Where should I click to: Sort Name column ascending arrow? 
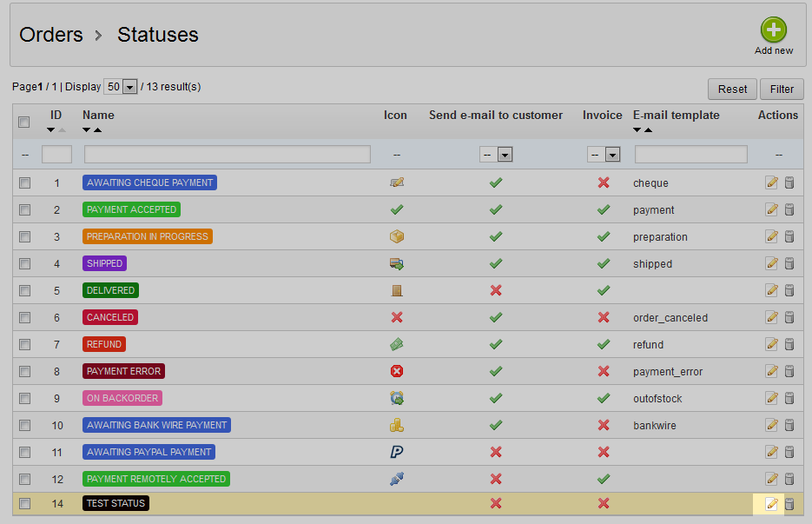click(x=97, y=130)
